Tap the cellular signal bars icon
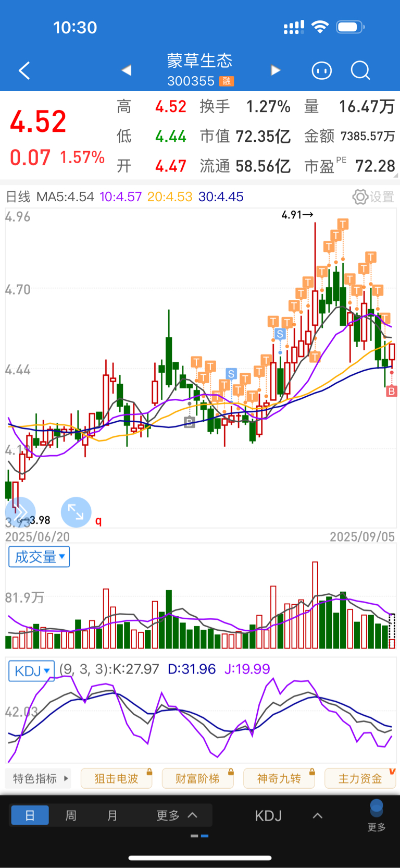This screenshot has width=400, height=868. pyautogui.click(x=294, y=28)
